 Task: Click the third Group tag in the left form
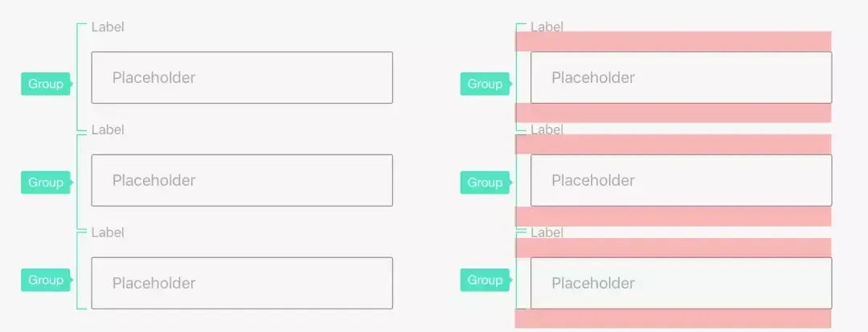click(x=46, y=280)
